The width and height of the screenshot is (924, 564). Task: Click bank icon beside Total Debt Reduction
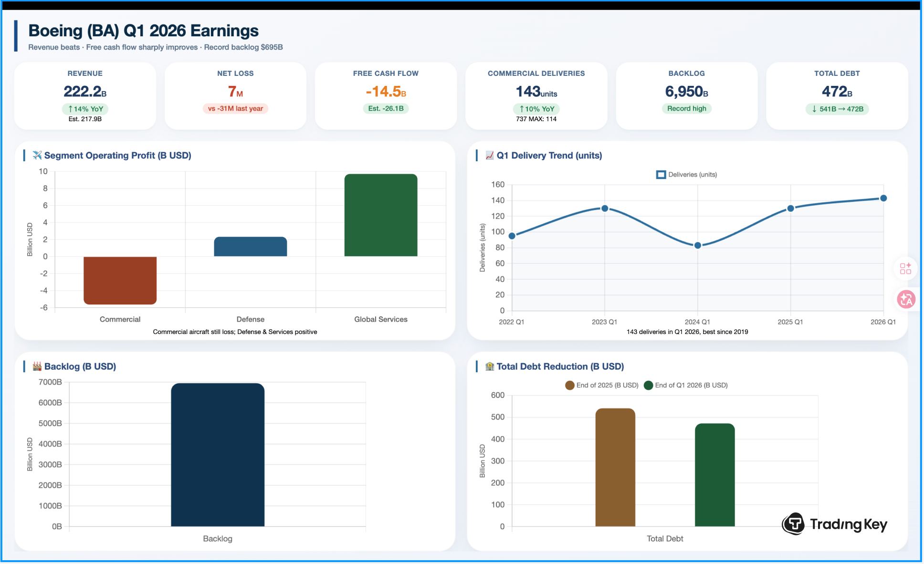[x=489, y=366]
